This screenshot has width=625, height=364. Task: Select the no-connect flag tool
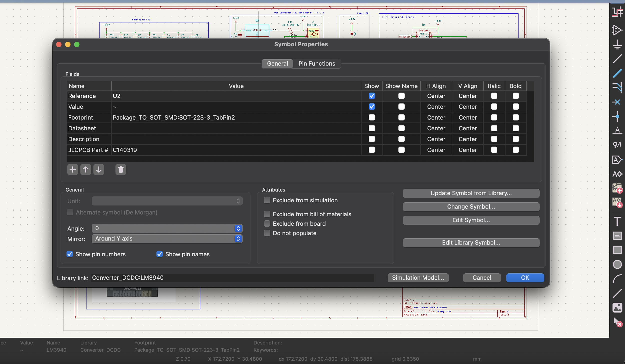coord(617,102)
